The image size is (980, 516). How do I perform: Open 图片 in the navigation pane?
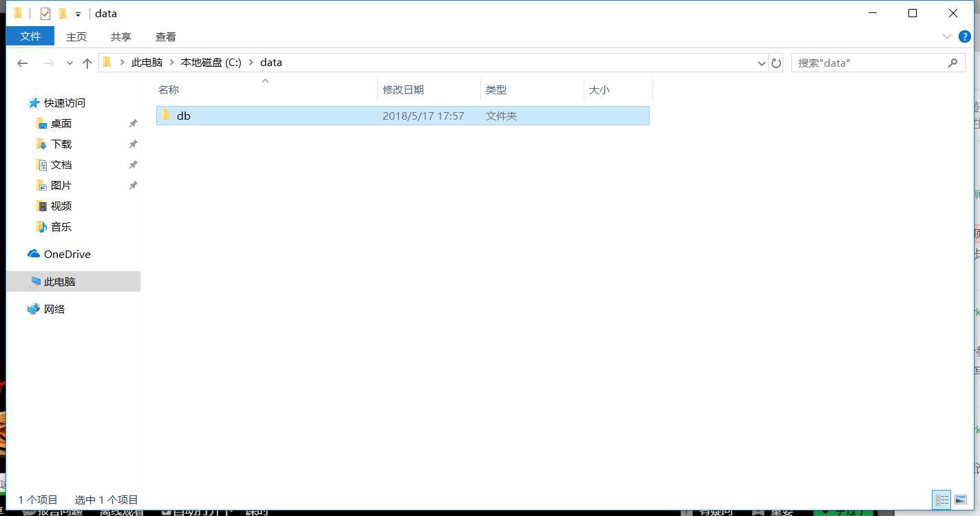61,185
